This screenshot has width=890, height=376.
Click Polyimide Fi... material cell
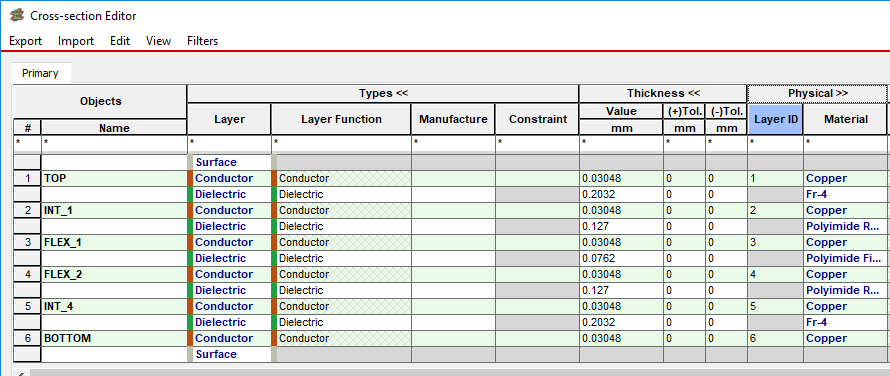tap(845, 258)
